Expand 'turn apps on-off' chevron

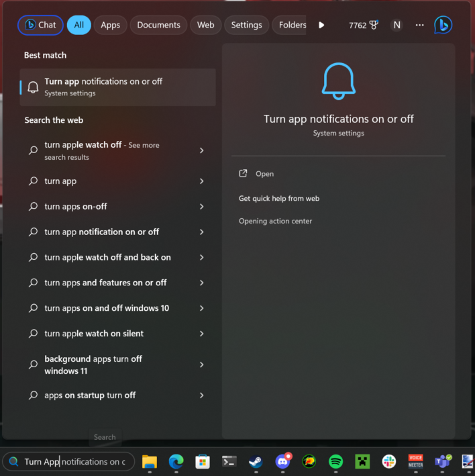202,206
